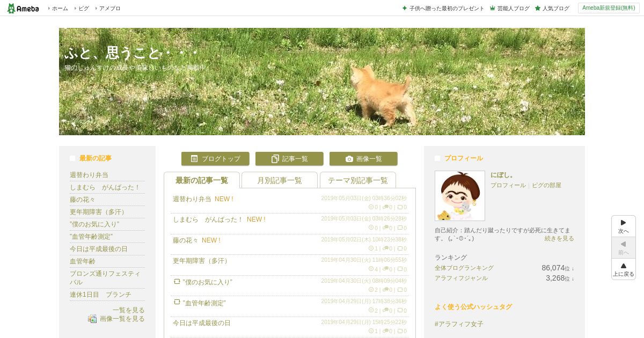Open article 今日は平成最後の日 in center list
The width and height of the screenshot is (644, 338).
coord(202,323)
